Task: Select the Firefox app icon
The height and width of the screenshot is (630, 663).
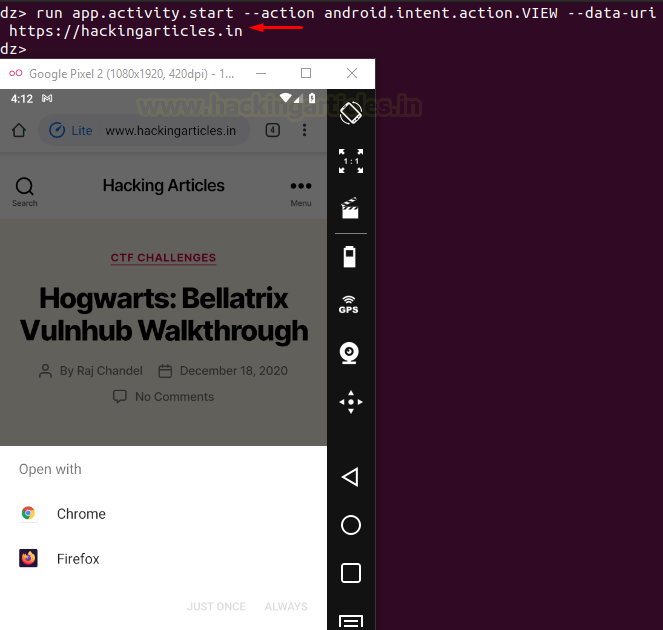Action: pyautogui.click(x=28, y=558)
